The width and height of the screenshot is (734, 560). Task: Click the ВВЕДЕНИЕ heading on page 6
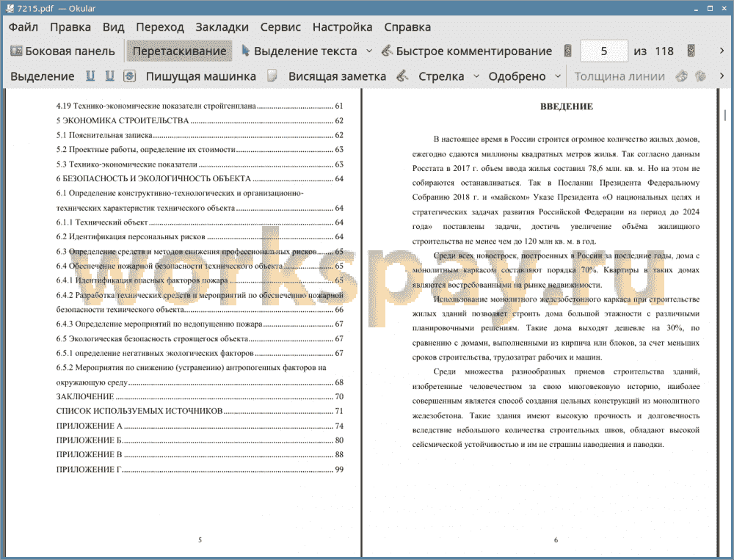tap(567, 106)
